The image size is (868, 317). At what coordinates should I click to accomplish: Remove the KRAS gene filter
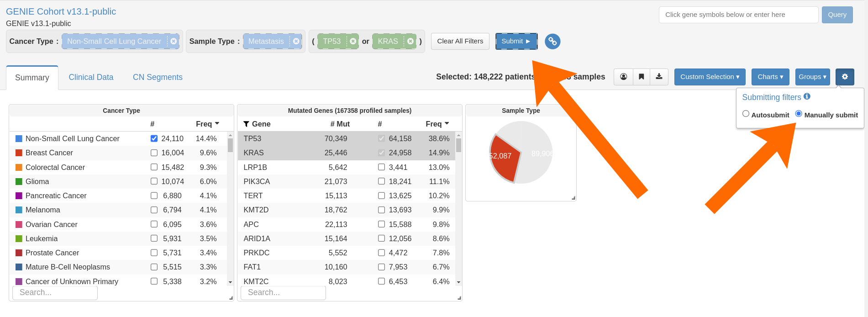click(410, 42)
